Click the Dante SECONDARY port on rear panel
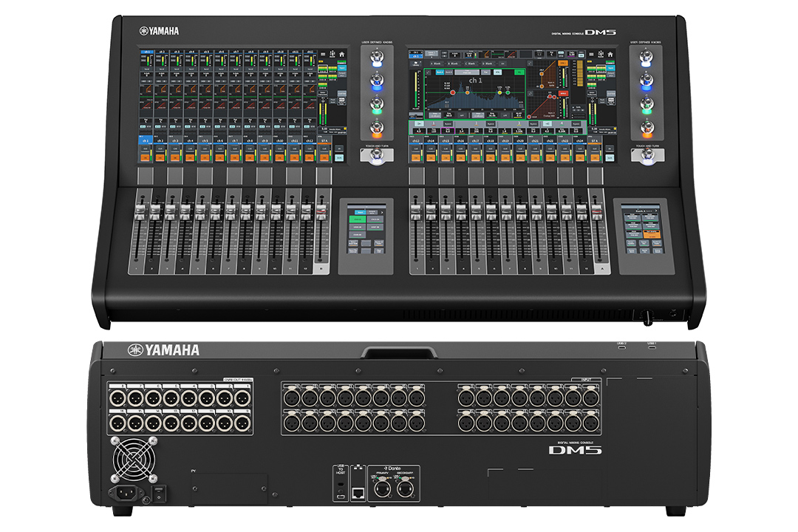 coord(406,488)
